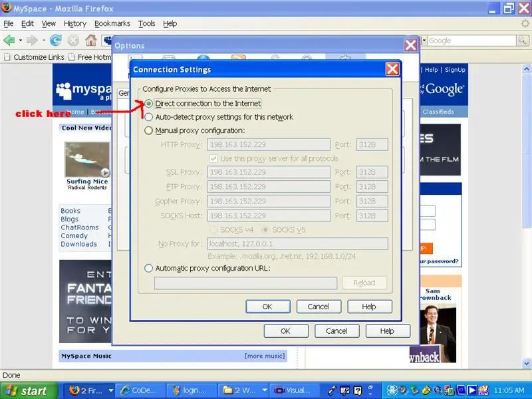
Task: Close the Options window with red X
Action: click(410, 45)
